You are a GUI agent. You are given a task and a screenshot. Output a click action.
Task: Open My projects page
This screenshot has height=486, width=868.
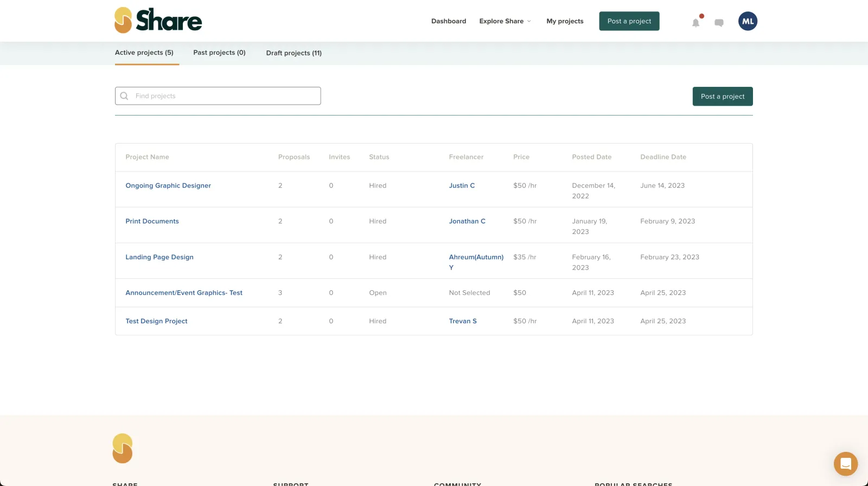tap(565, 21)
